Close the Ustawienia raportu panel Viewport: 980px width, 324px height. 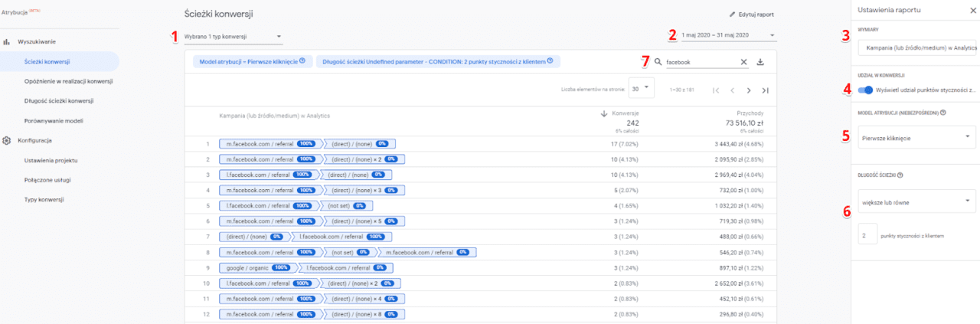(x=972, y=11)
